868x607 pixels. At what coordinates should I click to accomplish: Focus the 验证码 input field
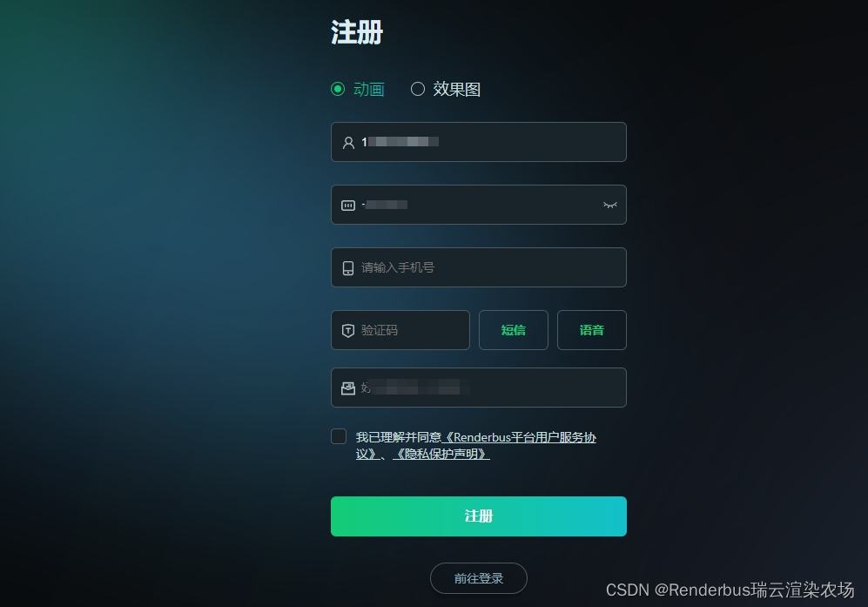coord(400,330)
